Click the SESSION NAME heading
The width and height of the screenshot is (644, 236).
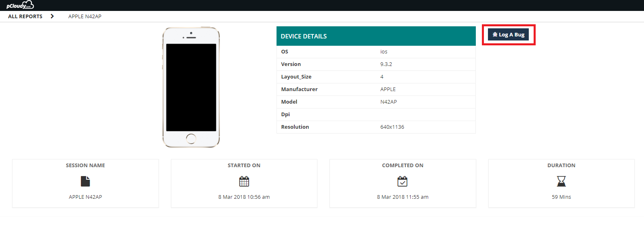point(85,166)
